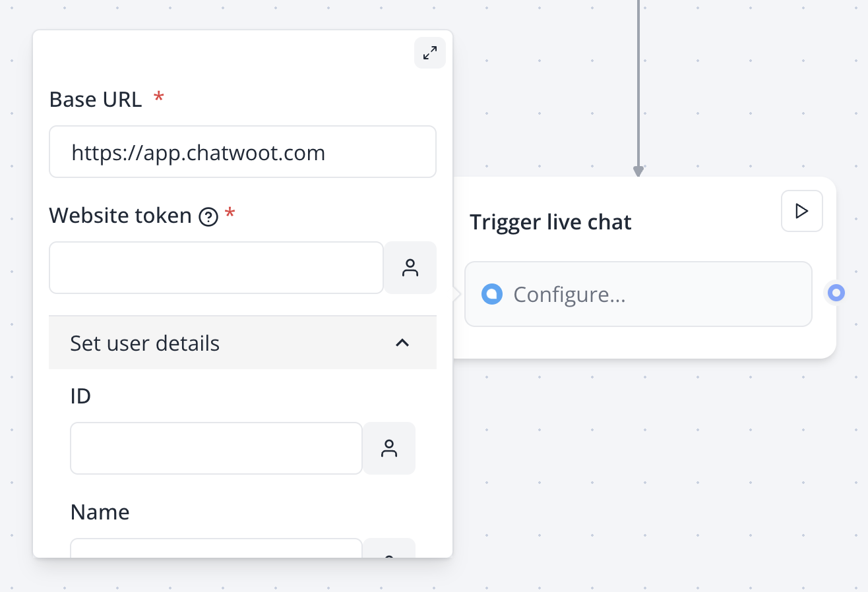Open variable picker for Website token
The image size is (868, 592).
point(410,268)
